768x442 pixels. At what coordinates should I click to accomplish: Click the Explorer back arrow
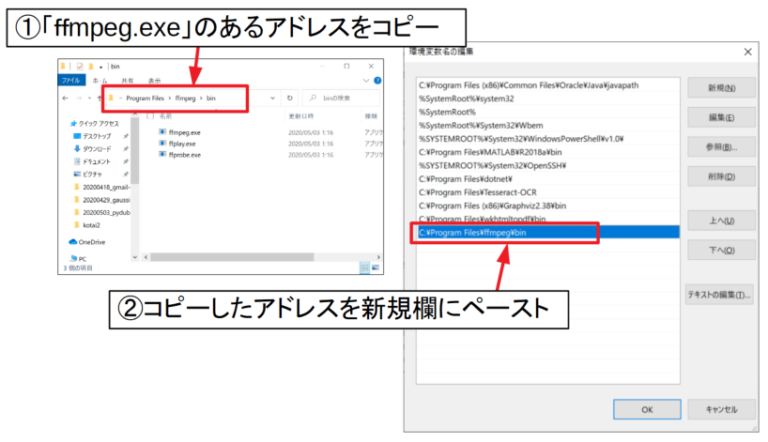(x=66, y=98)
